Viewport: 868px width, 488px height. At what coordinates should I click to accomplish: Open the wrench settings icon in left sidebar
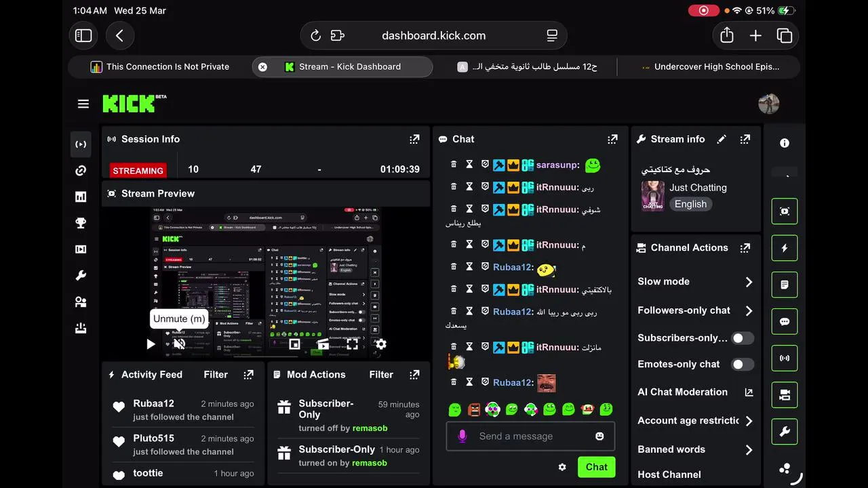point(81,275)
